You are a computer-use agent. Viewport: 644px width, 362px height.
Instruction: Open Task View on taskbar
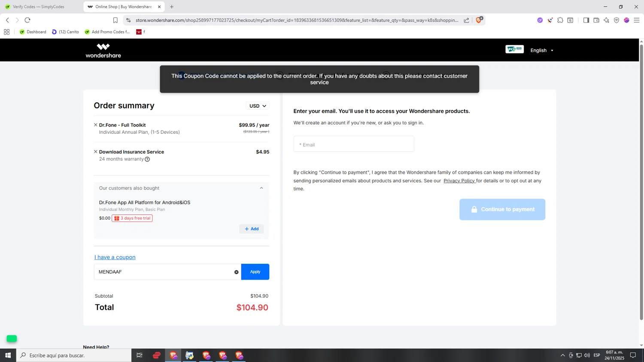click(140, 355)
